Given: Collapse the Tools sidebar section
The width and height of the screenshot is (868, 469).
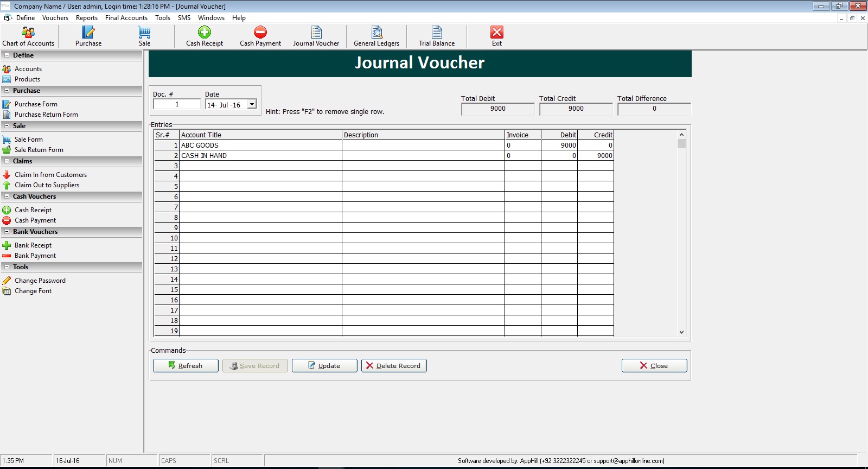Looking at the screenshot, I should (x=7, y=267).
